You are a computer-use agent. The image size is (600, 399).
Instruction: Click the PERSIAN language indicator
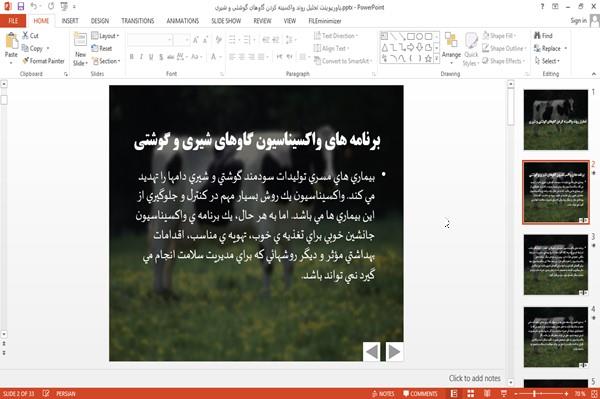click(x=66, y=394)
